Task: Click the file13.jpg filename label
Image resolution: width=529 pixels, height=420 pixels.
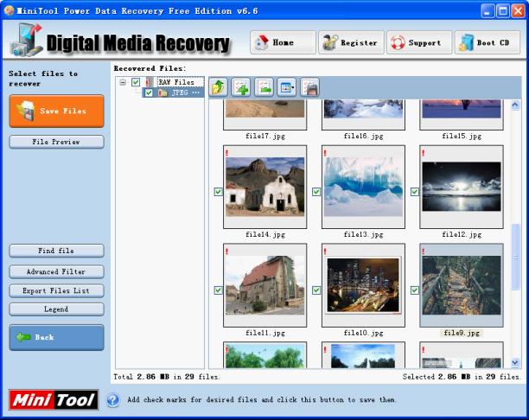Action: [x=363, y=234]
